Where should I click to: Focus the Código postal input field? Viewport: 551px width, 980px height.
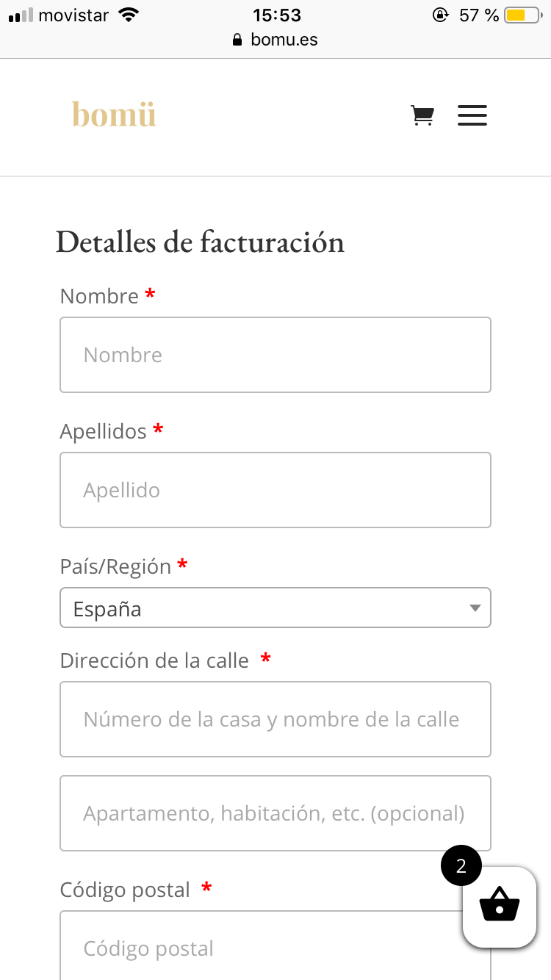click(275, 945)
